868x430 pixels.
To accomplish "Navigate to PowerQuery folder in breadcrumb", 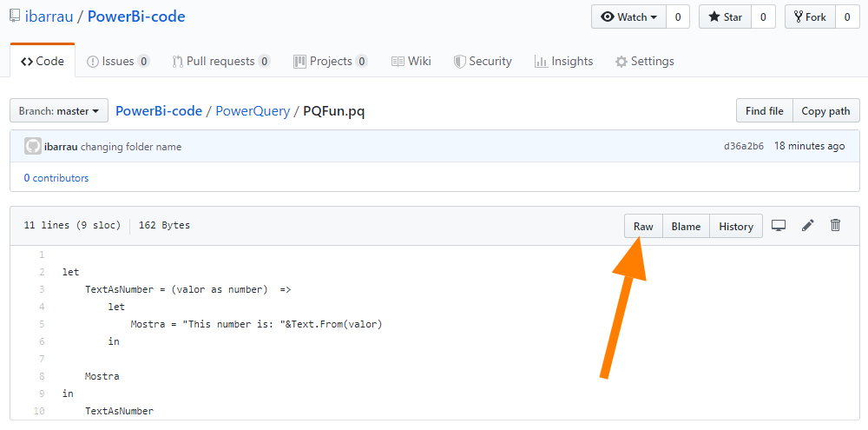I will click(x=253, y=111).
